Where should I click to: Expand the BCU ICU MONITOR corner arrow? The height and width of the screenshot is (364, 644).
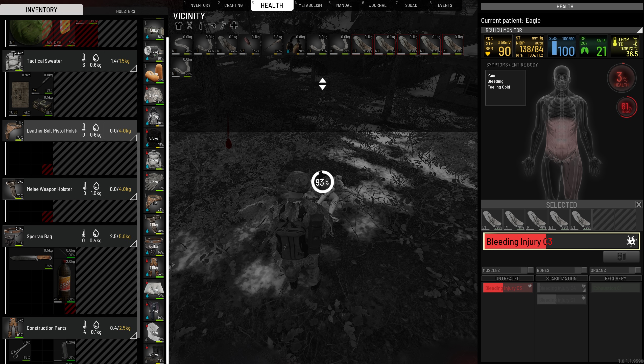pyautogui.click(x=639, y=30)
